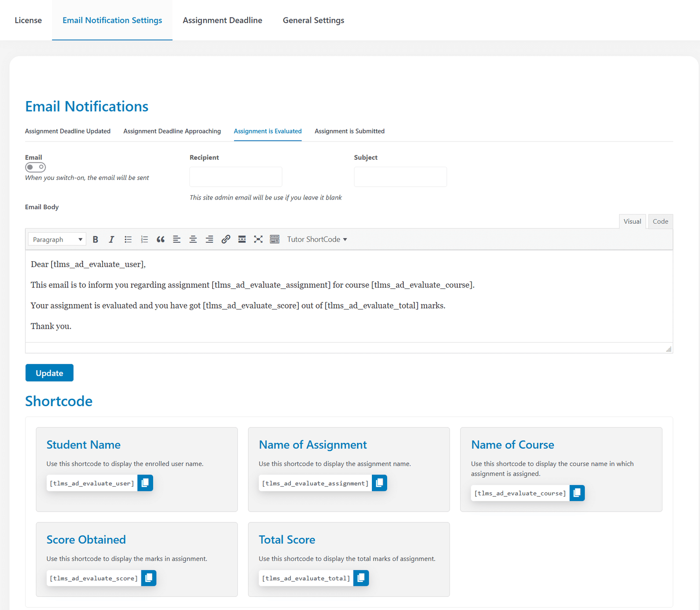
Task: Insert link using the chain icon
Action: tap(226, 239)
